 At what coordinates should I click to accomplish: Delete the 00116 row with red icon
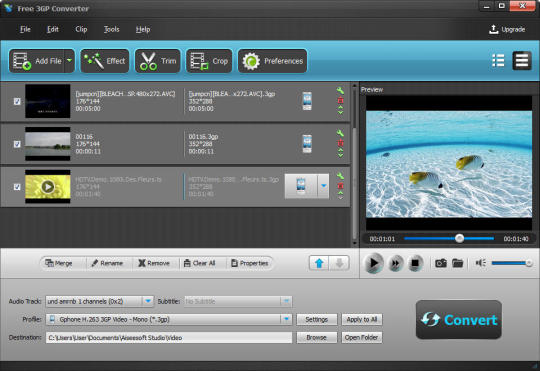pyautogui.click(x=340, y=143)
